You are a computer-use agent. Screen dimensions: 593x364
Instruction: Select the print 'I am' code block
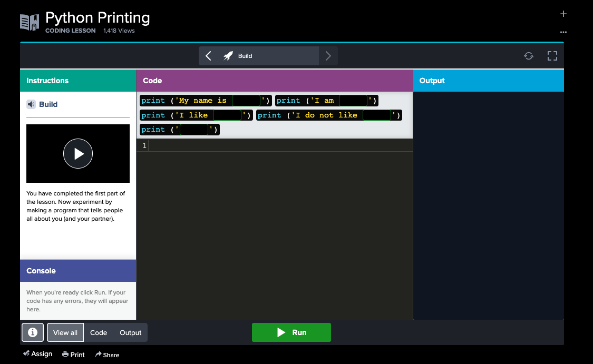[327, 101]
